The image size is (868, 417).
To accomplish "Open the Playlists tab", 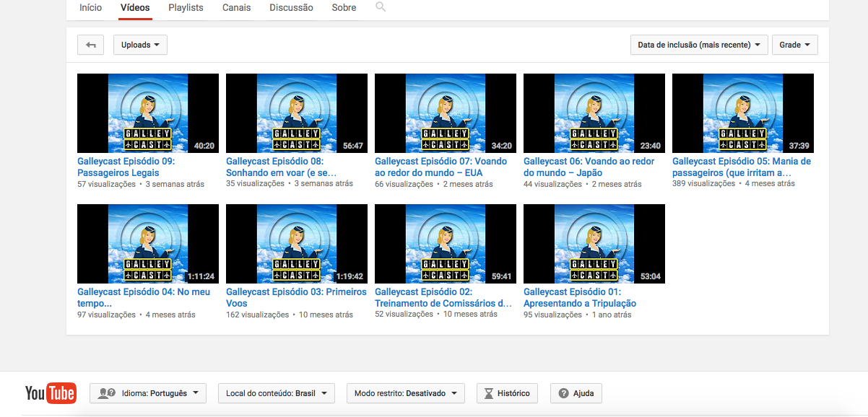I will (186, 8).
